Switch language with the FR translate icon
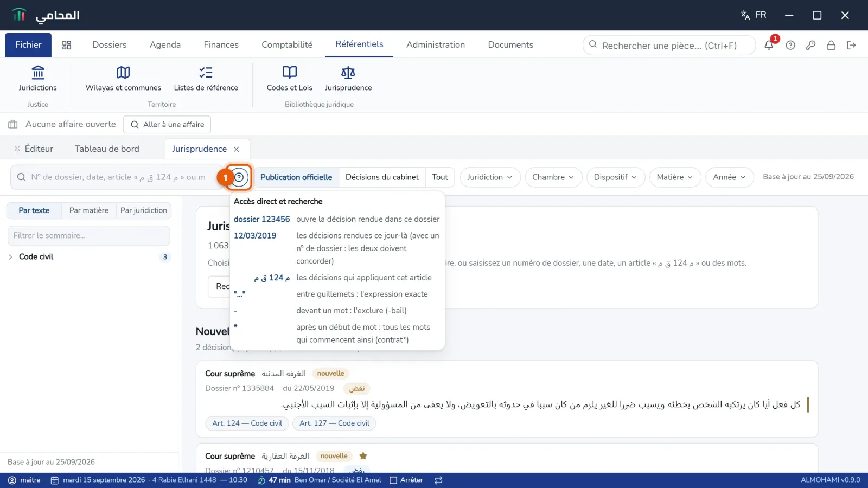 (x=754, y=15)
